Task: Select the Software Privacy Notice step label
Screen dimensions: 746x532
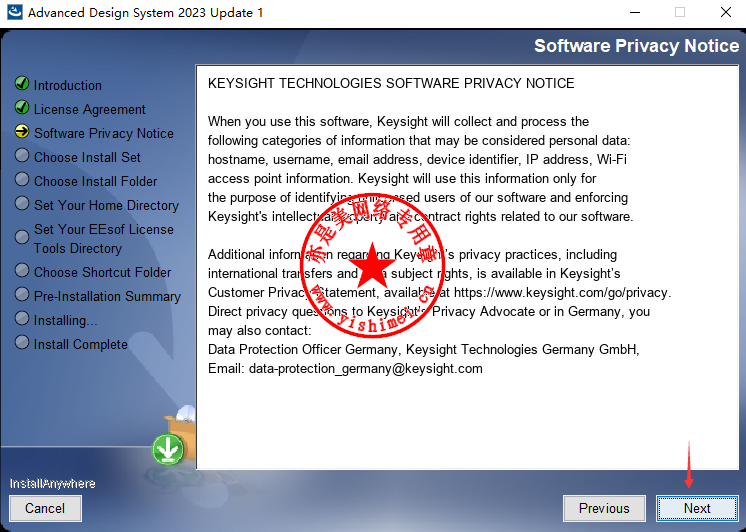Action: 104,133
